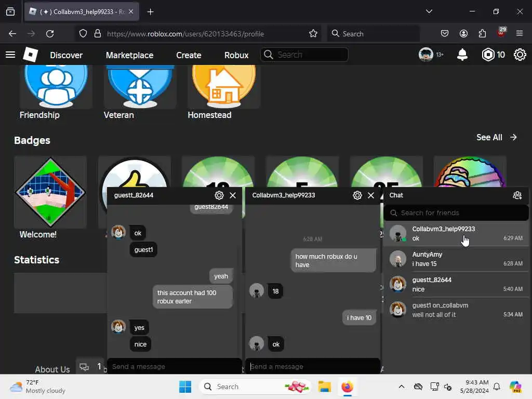Open Collabvm3_help99233 conversation in chat list
This screenshot has width=532, height=399.
click(456, 233)
